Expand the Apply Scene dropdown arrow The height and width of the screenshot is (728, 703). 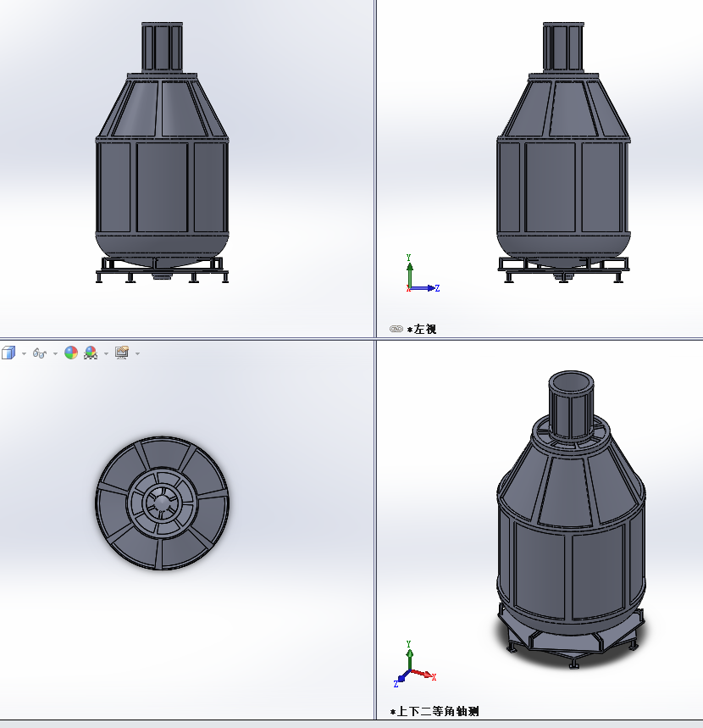point(106,353)
